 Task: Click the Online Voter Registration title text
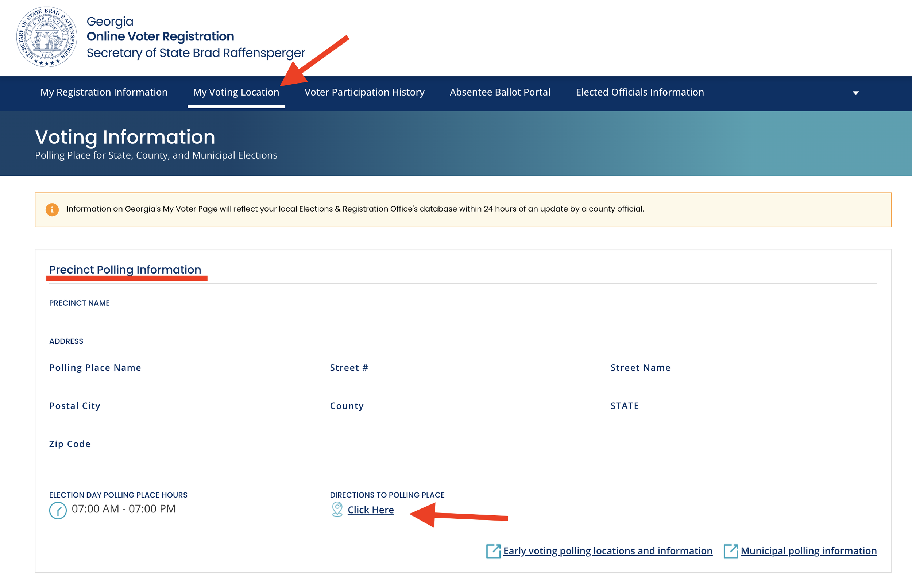[161, 36]
